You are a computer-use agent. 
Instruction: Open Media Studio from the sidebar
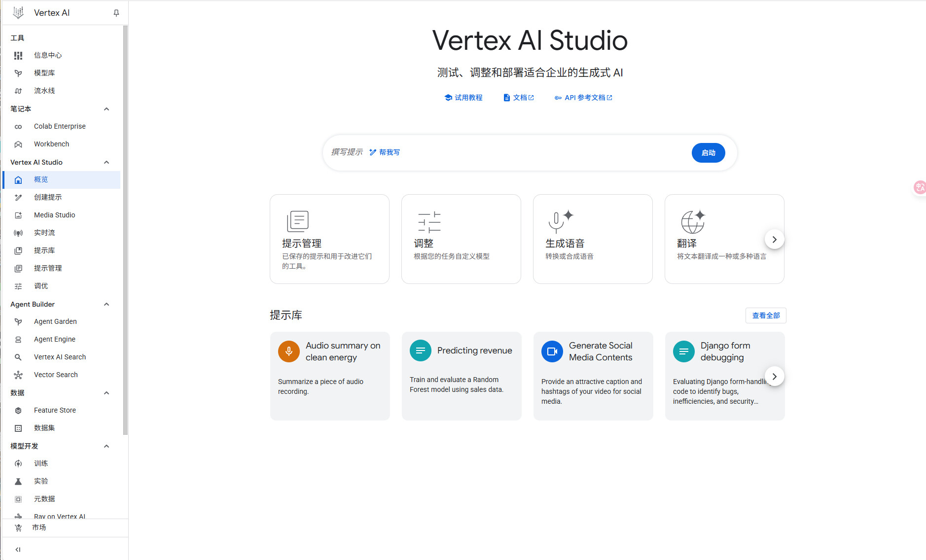pyautogui.click(x=54, y=215)
